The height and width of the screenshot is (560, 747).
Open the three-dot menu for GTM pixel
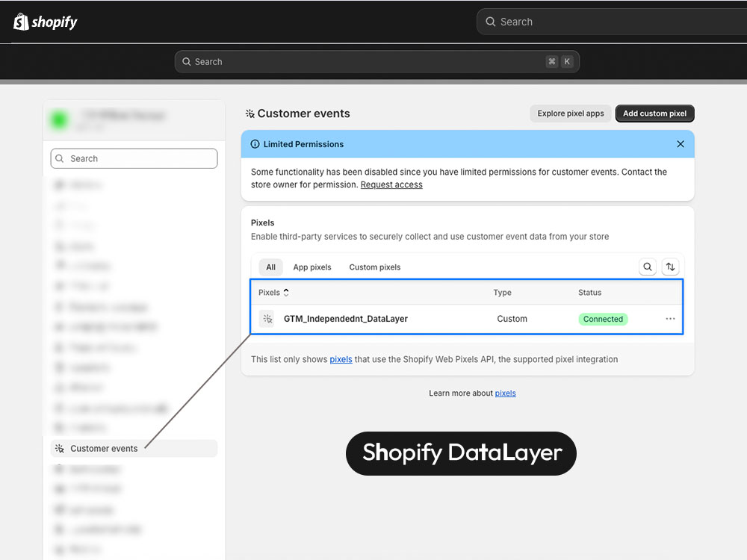[670, 319]
